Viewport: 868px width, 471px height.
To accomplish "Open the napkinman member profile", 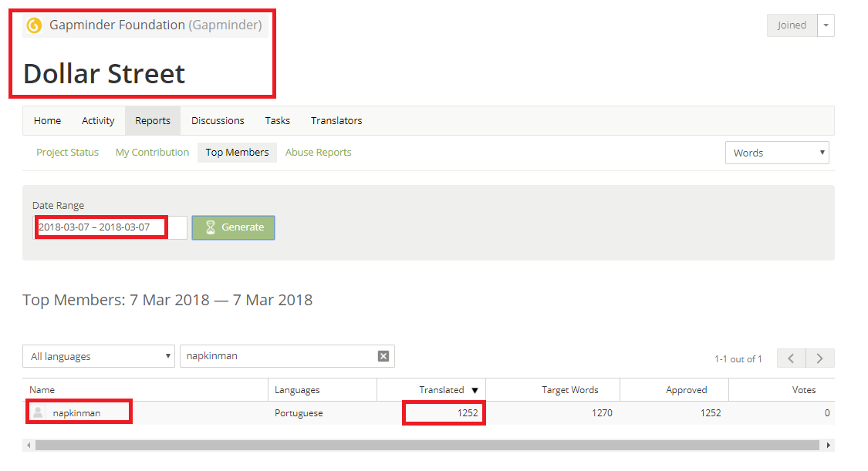I will (x=76, y=413).
